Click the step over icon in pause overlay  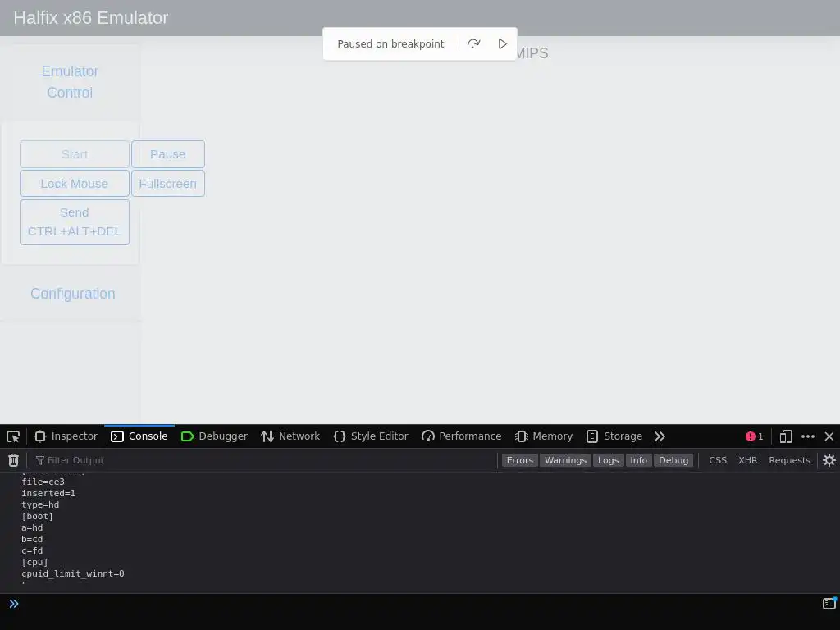tap(473, 44)
